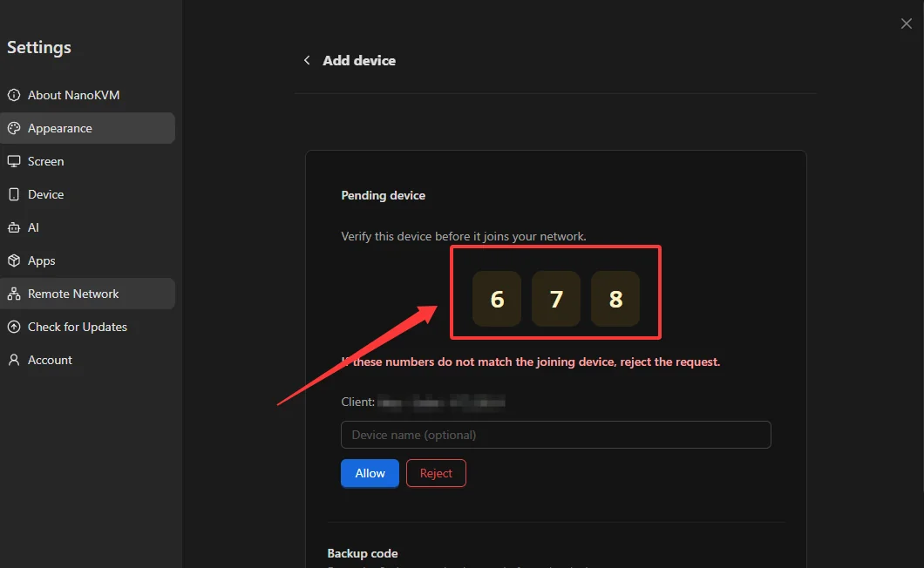Image resolution: width=924 pixels, height=568 pixels.
Task: Select Remote Network in the sidebar
Action: (87, 294)
